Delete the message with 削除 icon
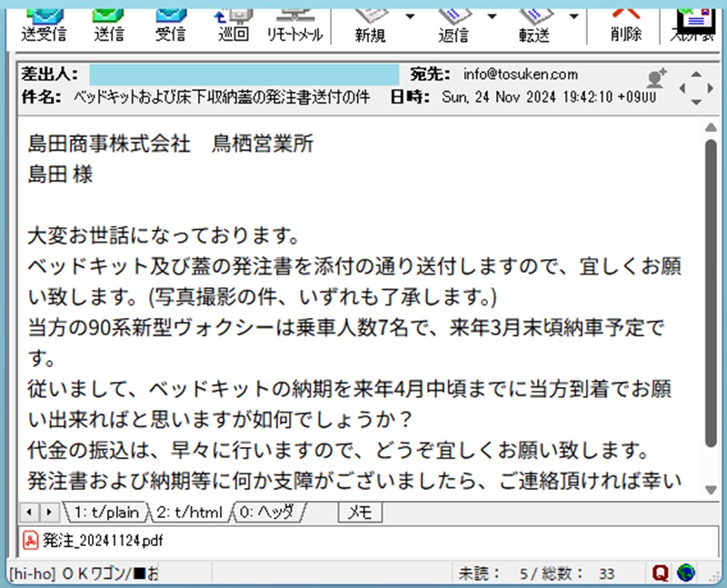The width and height of the screenshot is (727, 588). [x=626, y=23]
